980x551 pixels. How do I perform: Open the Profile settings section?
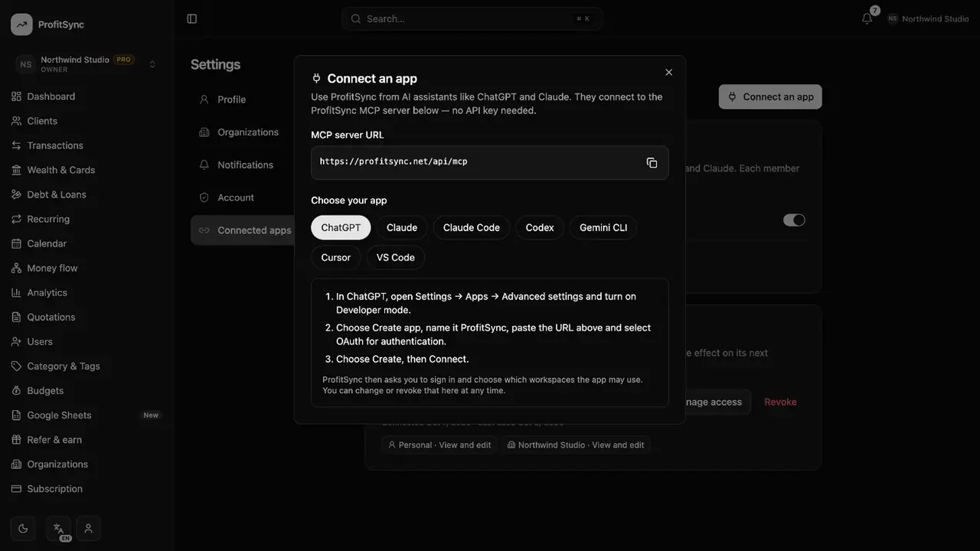click(x=242, y=99)
